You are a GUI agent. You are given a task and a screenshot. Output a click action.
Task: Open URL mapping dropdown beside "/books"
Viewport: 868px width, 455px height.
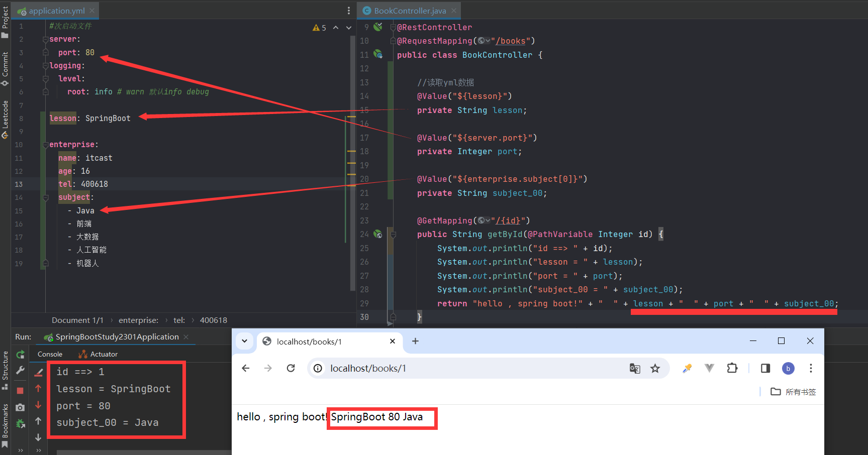[484, 41]
